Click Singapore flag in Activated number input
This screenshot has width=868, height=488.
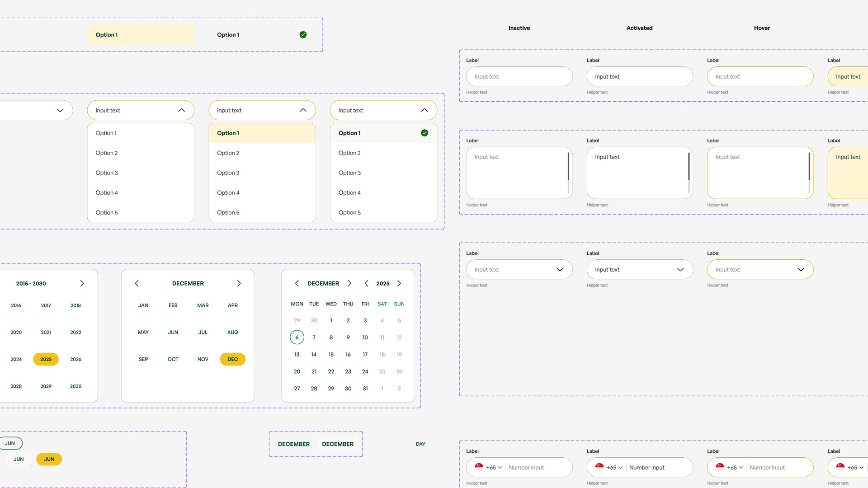(599, 467)
